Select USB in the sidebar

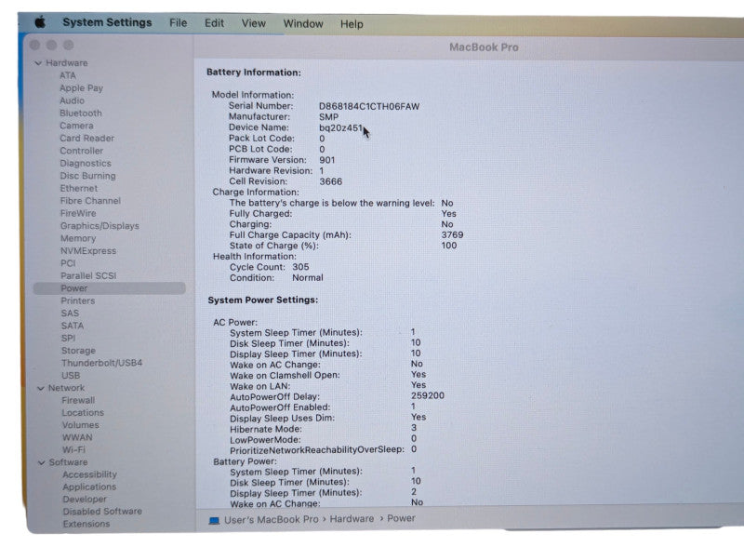71,376
